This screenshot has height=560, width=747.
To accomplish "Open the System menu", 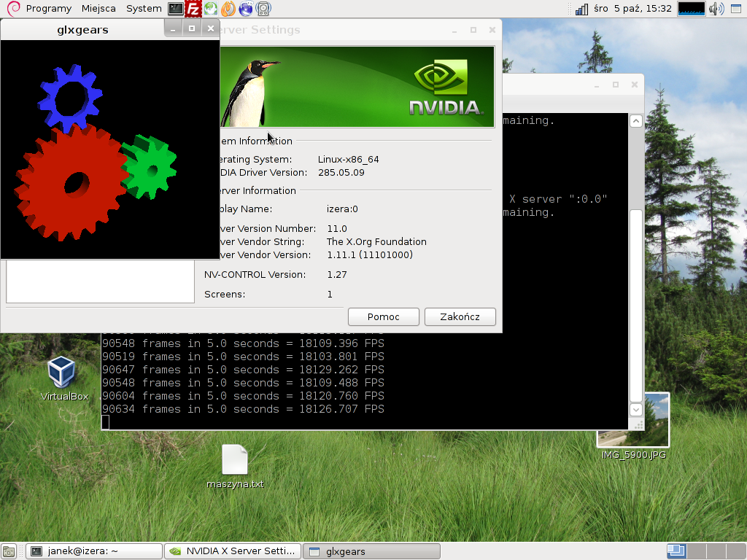I will pos(144,9).
